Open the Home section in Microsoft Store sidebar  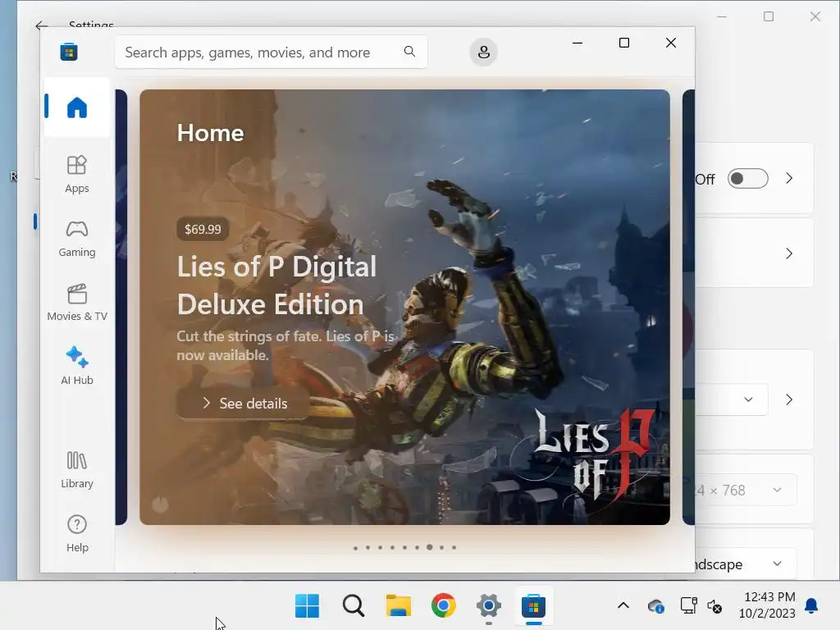(x=77, y=107)
